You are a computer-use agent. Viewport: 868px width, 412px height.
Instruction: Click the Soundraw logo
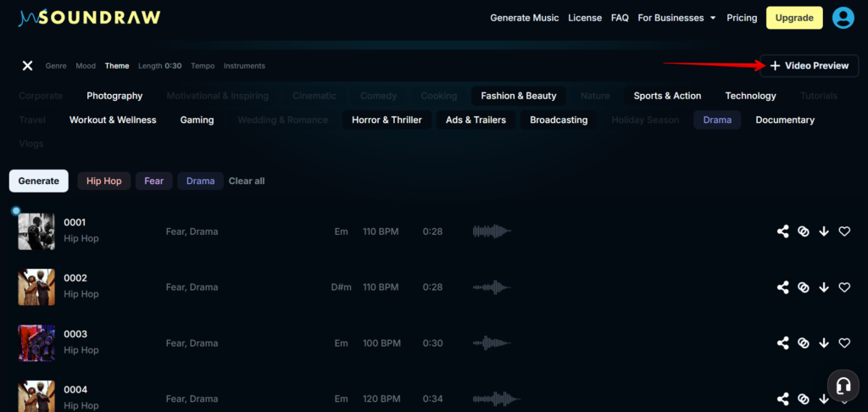point(89,18)
